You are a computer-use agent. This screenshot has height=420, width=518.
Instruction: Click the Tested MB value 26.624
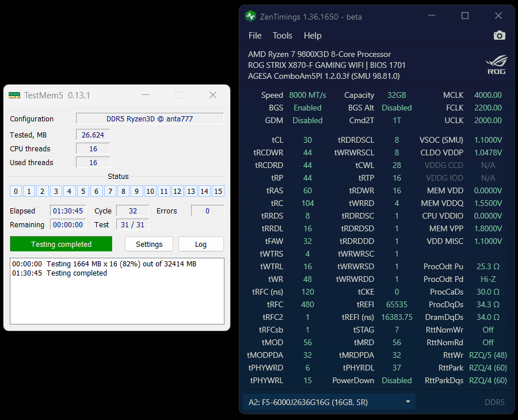93,135
